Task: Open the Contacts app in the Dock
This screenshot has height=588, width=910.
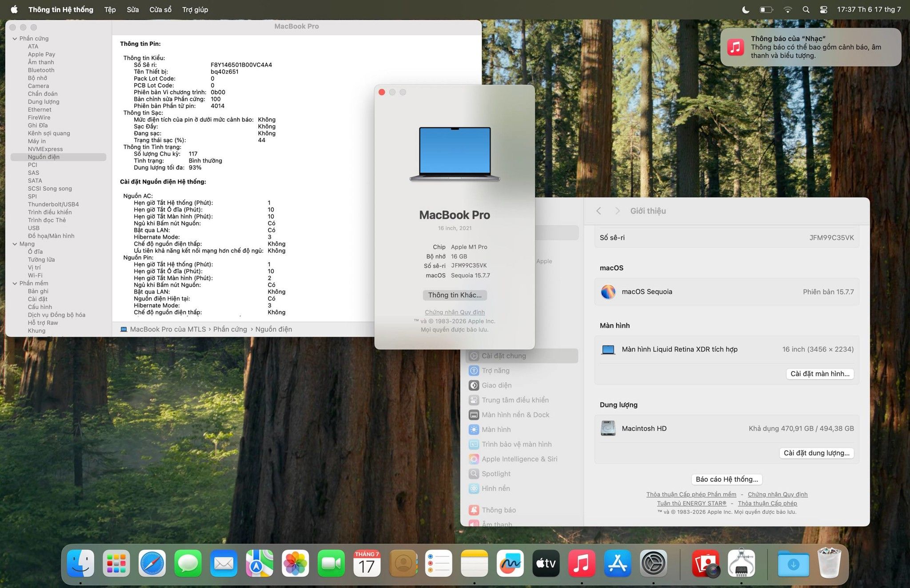Action: 403,563
